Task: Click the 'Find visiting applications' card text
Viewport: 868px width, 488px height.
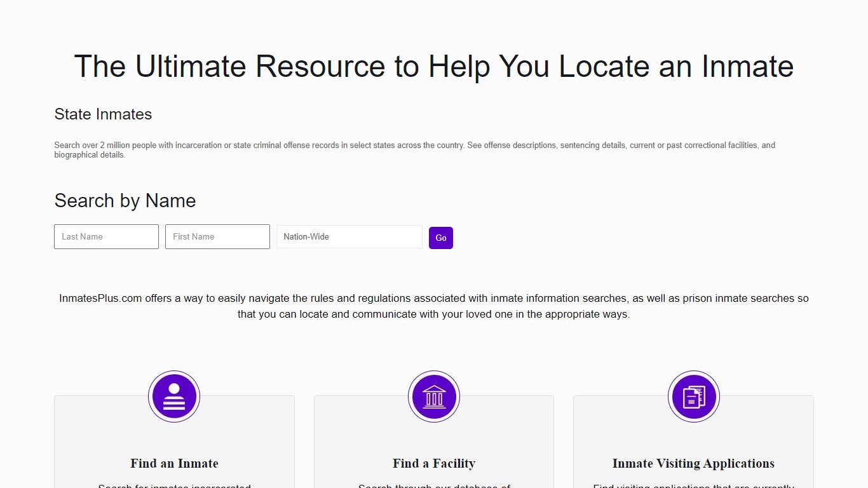Action: (693, 485)
